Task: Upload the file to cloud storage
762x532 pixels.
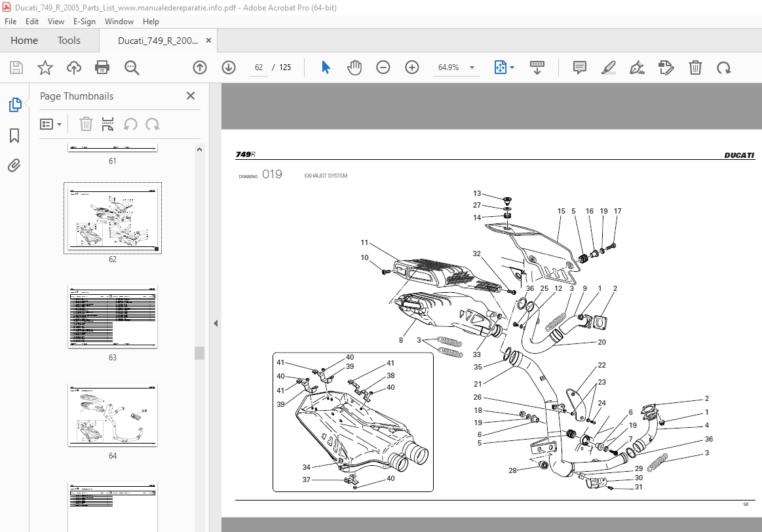Action: (x=74, y=67)
